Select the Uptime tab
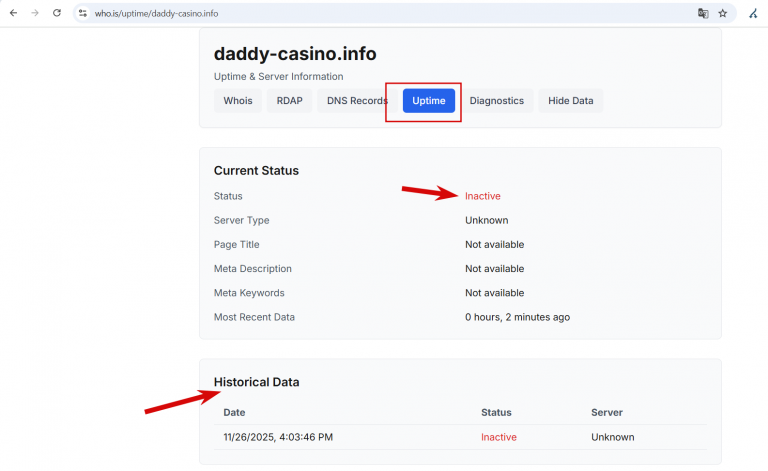The image size is (768, 471). (429, 101)
